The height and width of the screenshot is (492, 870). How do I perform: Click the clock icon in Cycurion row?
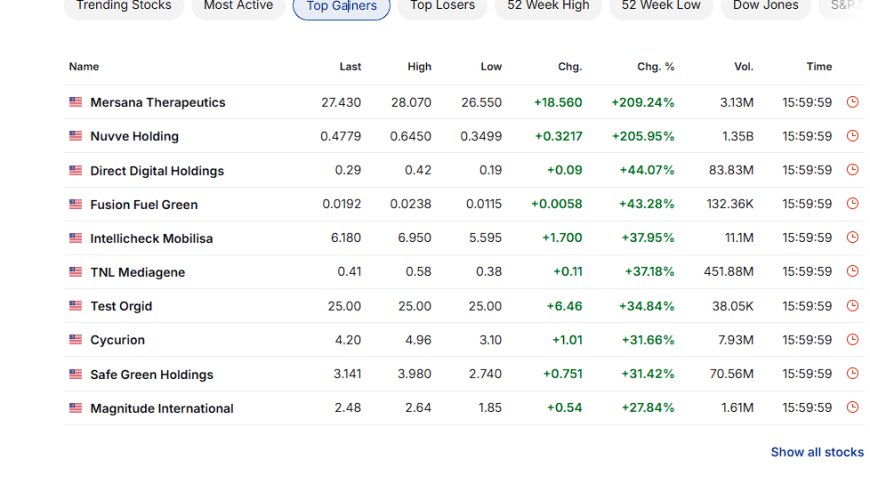point(852,339)
